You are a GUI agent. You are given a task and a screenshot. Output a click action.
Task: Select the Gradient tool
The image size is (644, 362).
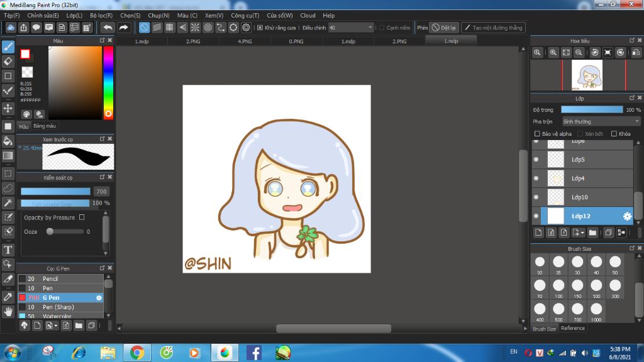tap(8, 156)
